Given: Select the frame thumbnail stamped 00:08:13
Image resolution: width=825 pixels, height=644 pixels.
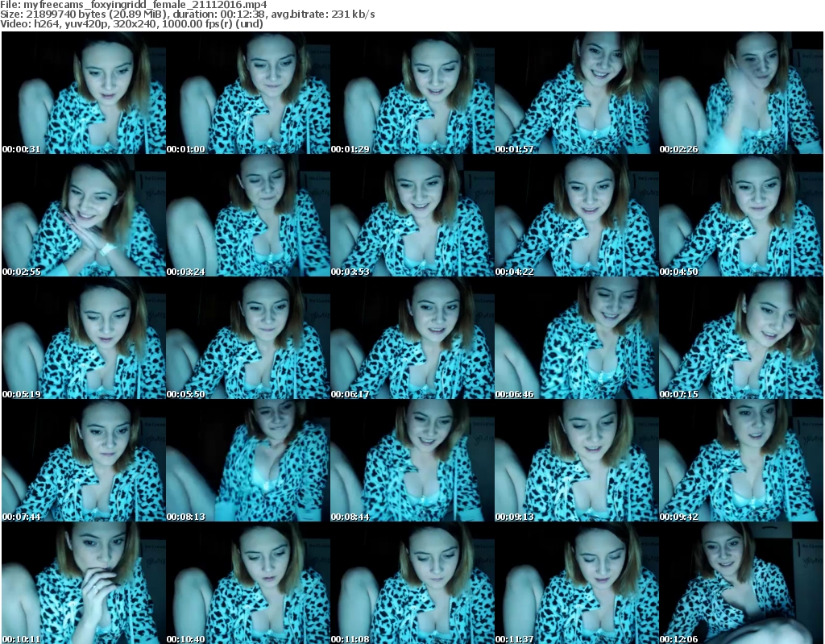Looking at the screenshot, I should click(248, 460).
